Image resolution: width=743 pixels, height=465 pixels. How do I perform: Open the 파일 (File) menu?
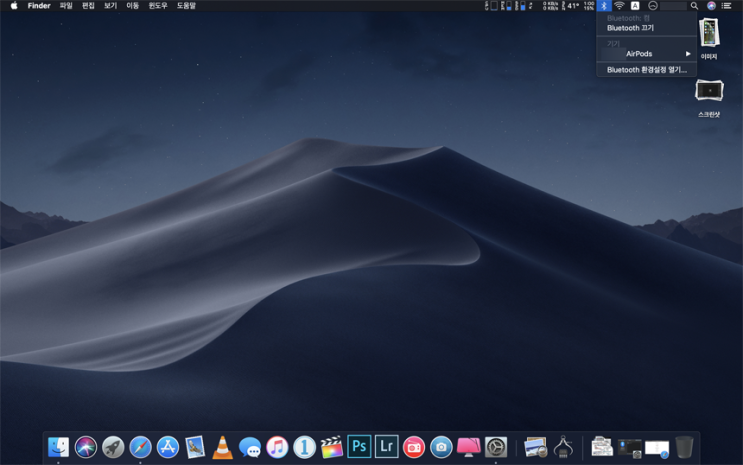click(66, 6)
